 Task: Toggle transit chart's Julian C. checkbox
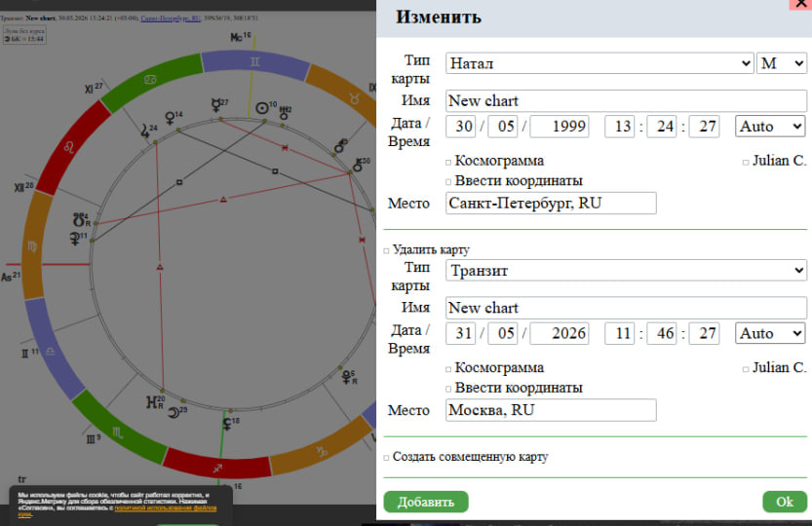pyautogui.click(x=746, y=369)
